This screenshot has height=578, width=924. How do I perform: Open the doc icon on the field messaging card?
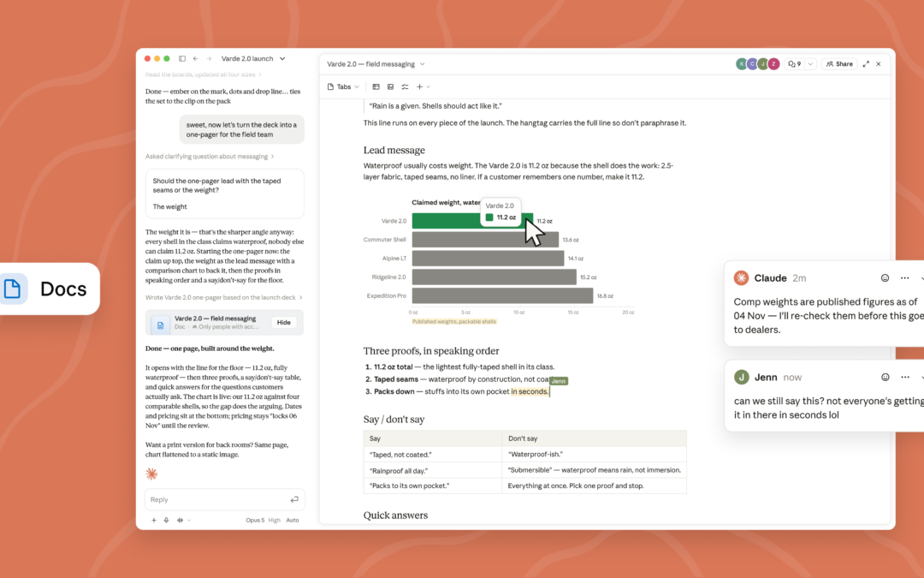[x=160, y=325]
